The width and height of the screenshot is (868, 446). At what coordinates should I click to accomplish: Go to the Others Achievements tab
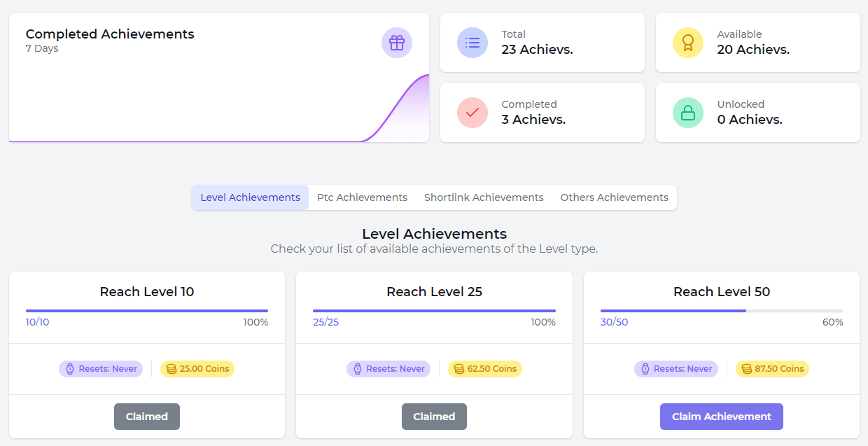pyautogui.click(x=614, y=197)
